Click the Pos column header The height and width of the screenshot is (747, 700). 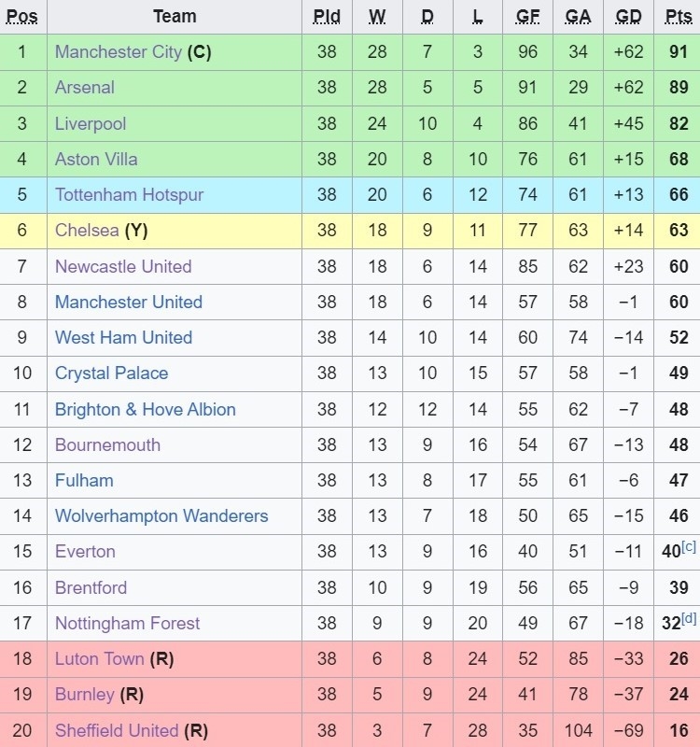pyautogui.click(x=22, y=16)
